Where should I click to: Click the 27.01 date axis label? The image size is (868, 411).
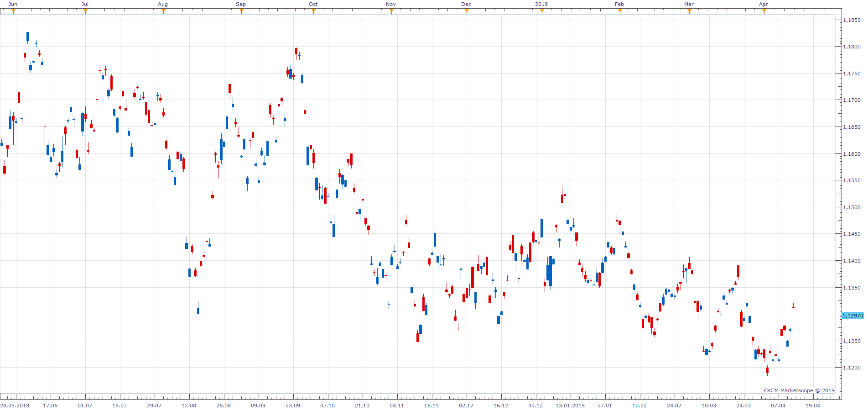(x=605, y=406)
